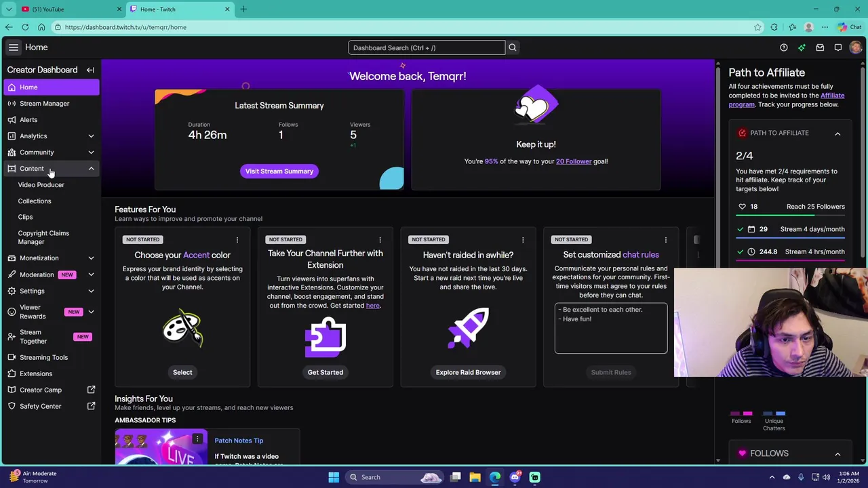This screenshot has width=868, height=488.
Task: Click Windows taskbar Search box
Action: (395, 477)
